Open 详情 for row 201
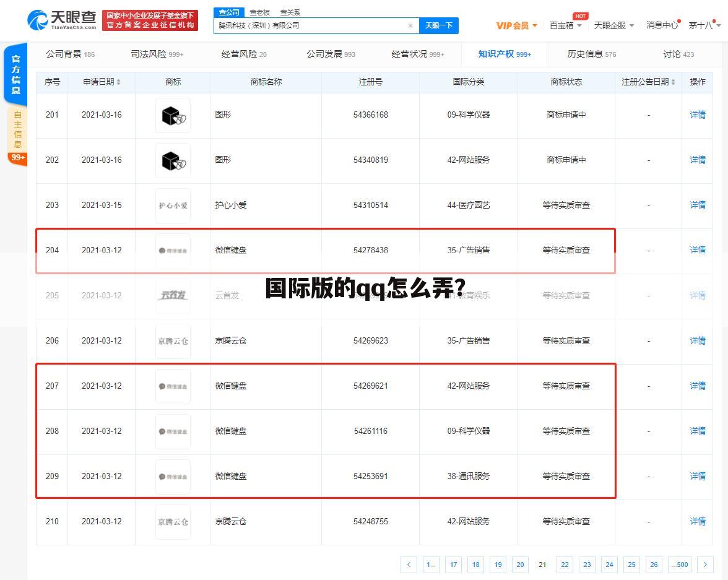Image resolution: width=728 pixels, height=580 pixels. point(697,115)
